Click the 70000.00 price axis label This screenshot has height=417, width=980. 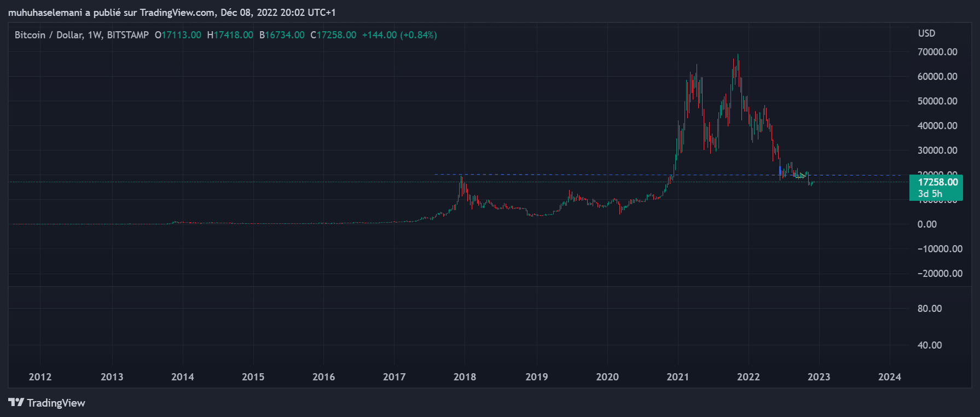[937, 52]
